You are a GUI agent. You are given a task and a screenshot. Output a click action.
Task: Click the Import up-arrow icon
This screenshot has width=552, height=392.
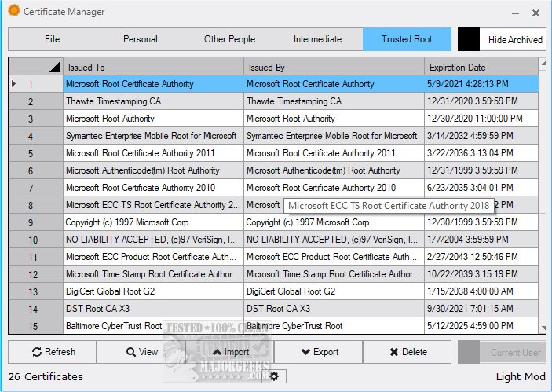217,352
